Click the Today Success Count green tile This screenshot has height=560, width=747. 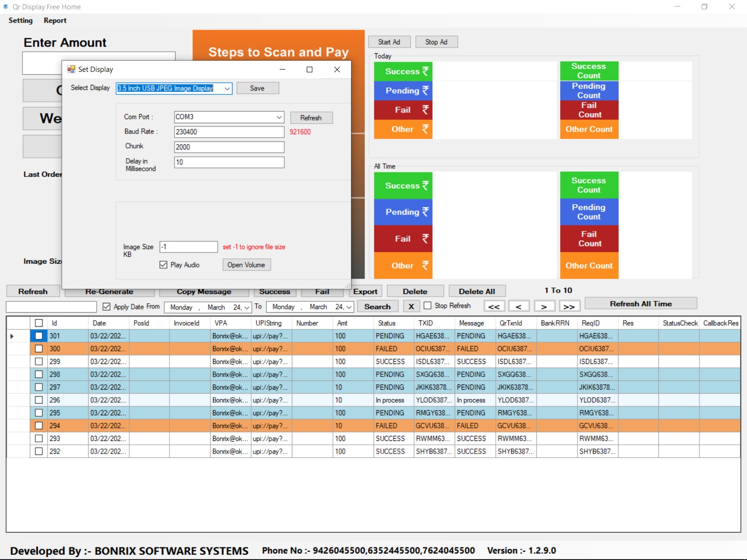coord(589,71)
